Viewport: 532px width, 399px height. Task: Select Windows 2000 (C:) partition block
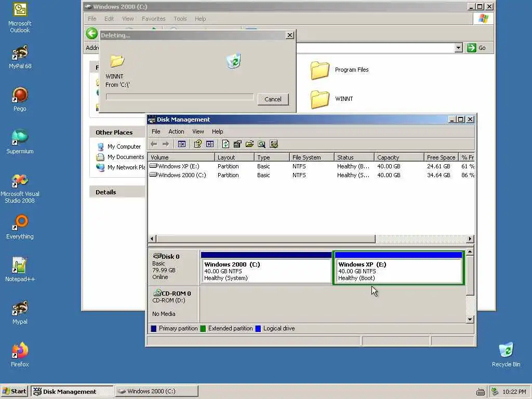click(x=267, y=268)
